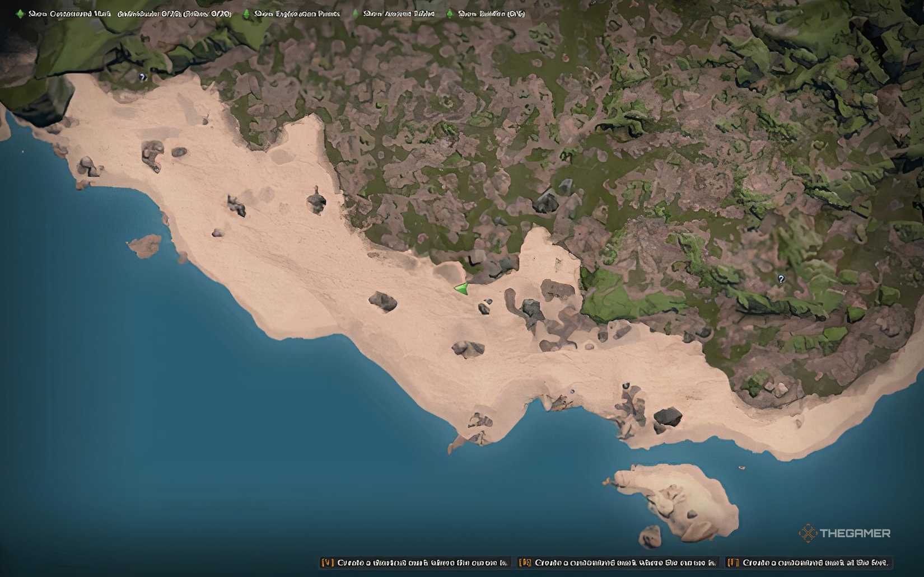The width and height of the screenshot is (924, 577).
Task: Click the small rocky islet off west coast
Action: [144, 245]
